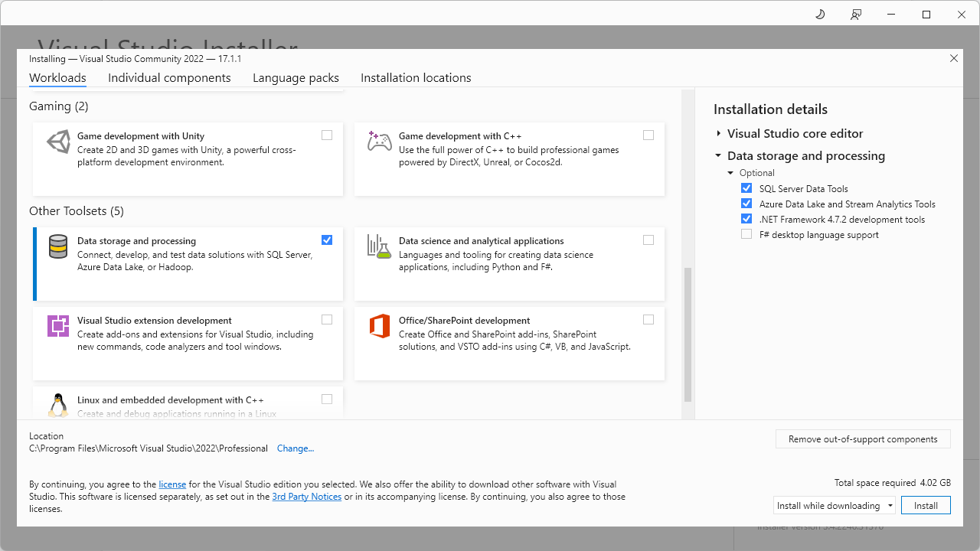This screenshot has width=980, height=551.
Task: Check Data science and analytical applications workload
Action: 648,240
